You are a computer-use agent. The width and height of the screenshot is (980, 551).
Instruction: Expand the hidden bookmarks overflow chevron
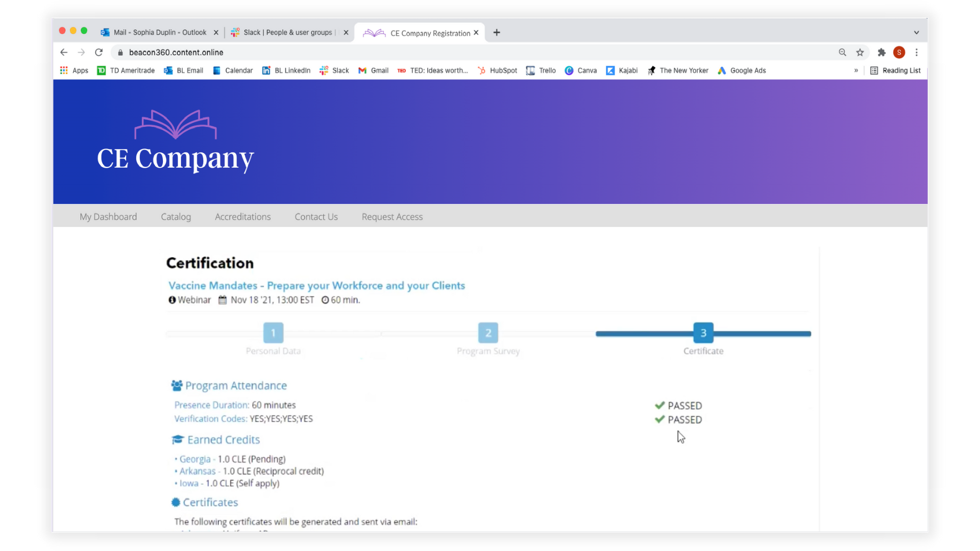click(856, 70)
